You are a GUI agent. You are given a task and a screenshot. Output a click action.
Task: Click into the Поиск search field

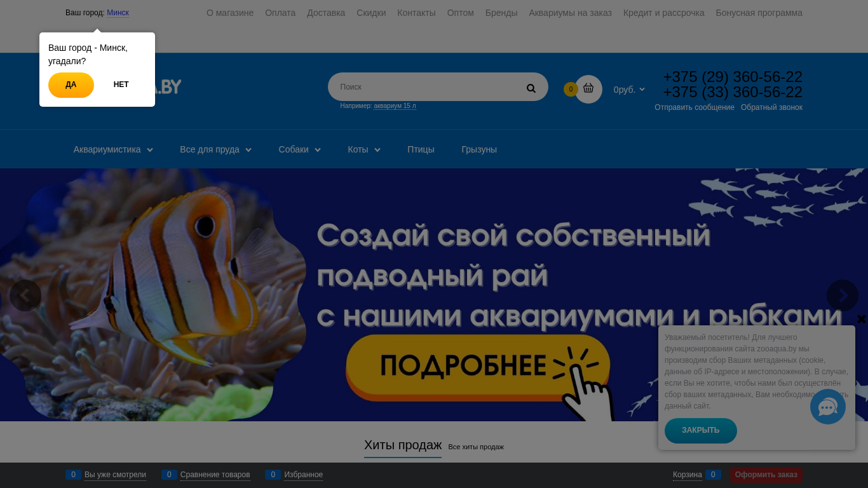click(x=426, y=87)
